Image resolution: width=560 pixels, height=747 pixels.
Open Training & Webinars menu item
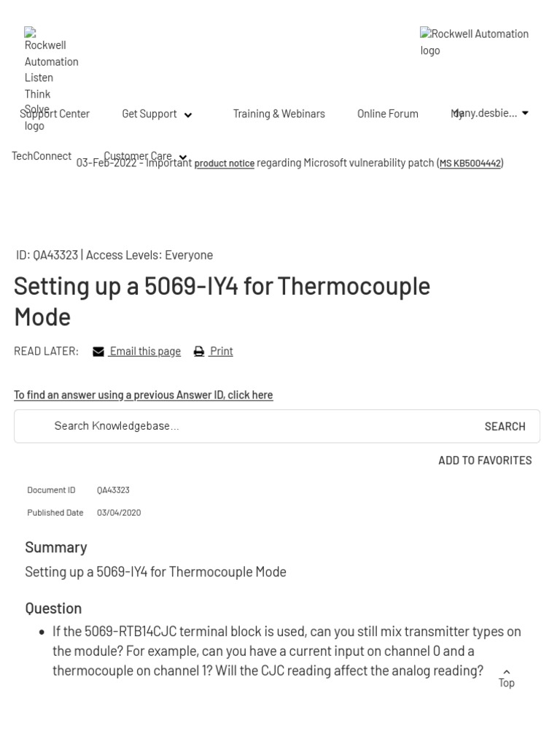click(x=279, y=114)
